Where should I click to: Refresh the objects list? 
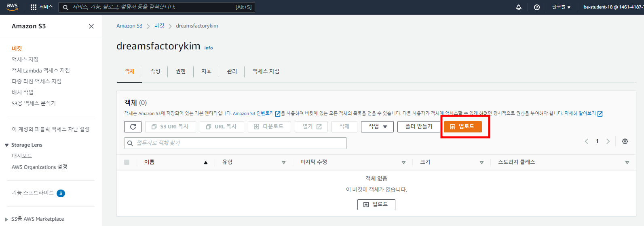click(x=133, y=127)
